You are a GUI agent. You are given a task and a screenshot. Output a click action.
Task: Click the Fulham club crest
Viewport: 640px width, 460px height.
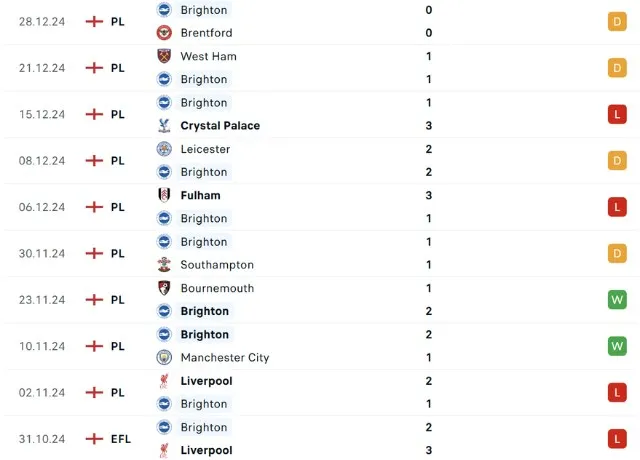(x=165, y=195)
